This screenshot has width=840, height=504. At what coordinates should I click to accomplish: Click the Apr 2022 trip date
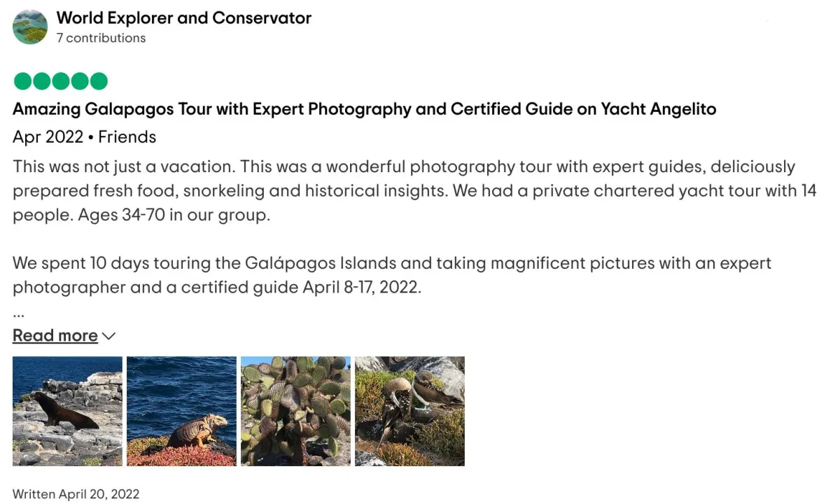pyautogui.click(x=48, y=137)
